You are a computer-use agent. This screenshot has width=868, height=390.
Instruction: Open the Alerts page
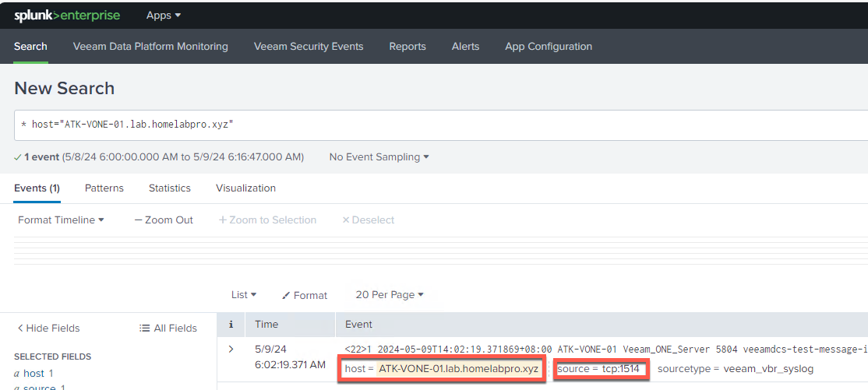(465, 47)
